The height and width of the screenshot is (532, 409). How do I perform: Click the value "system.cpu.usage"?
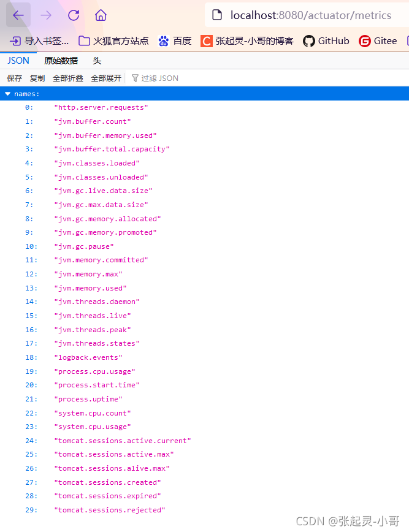tap(93, 427)
